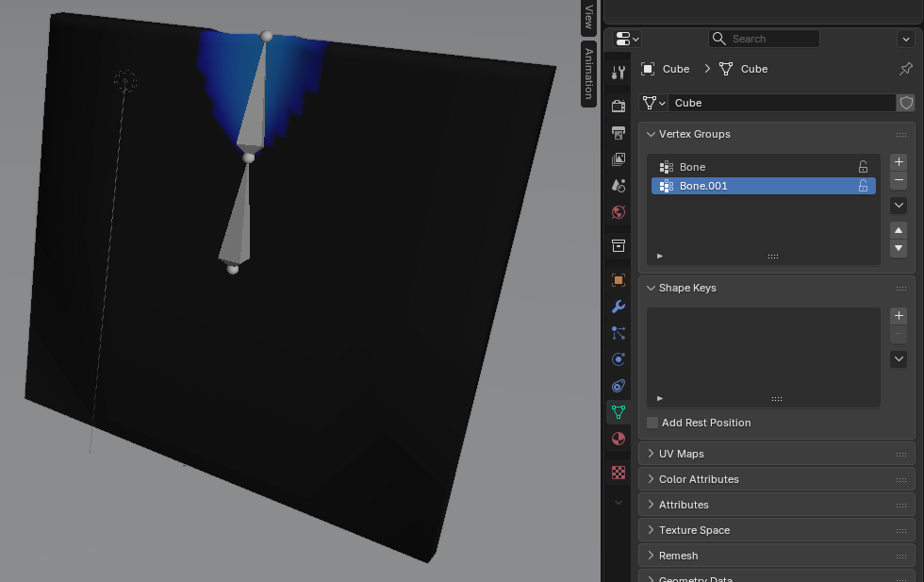924x582 pixels.
Task: Open vertex group specials dropdown menu
Action: click(x=899, y=205)
